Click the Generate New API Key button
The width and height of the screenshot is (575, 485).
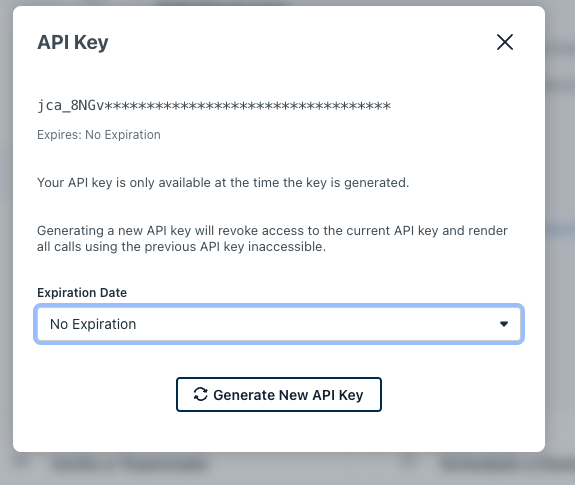[279, 394]
